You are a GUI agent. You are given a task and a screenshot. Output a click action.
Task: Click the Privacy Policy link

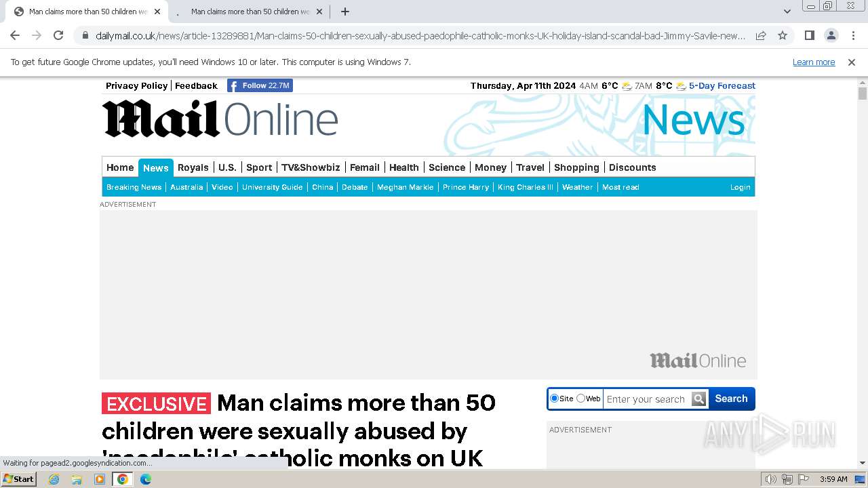coord(136,85)
